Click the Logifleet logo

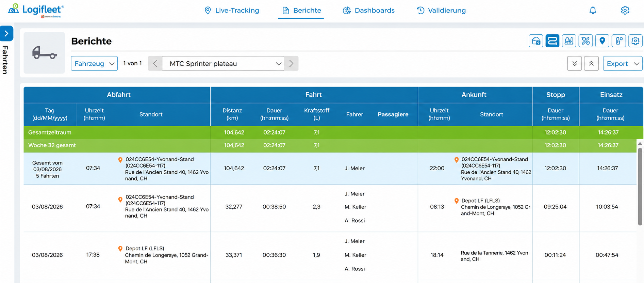(x=36, y=10)
